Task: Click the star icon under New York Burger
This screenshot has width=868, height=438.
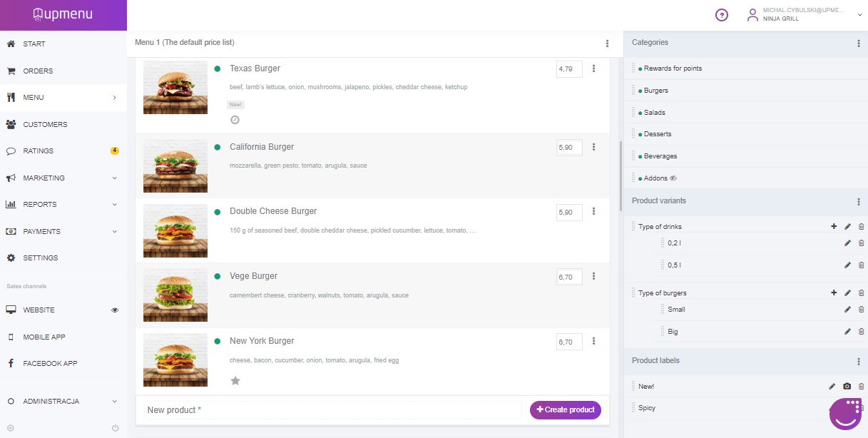Action: (x=235, y=381)
